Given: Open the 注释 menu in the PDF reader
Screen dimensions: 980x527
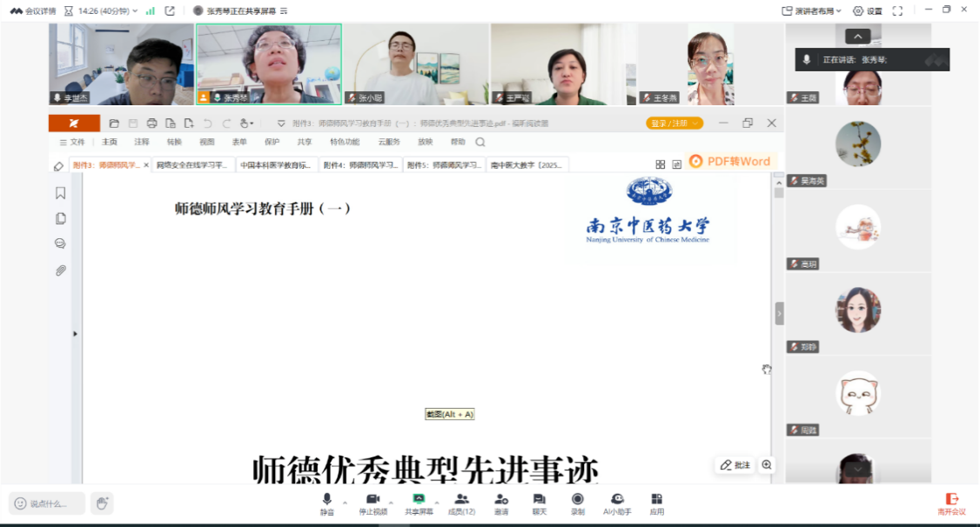Looking at the screenshot, I should 142,142.
